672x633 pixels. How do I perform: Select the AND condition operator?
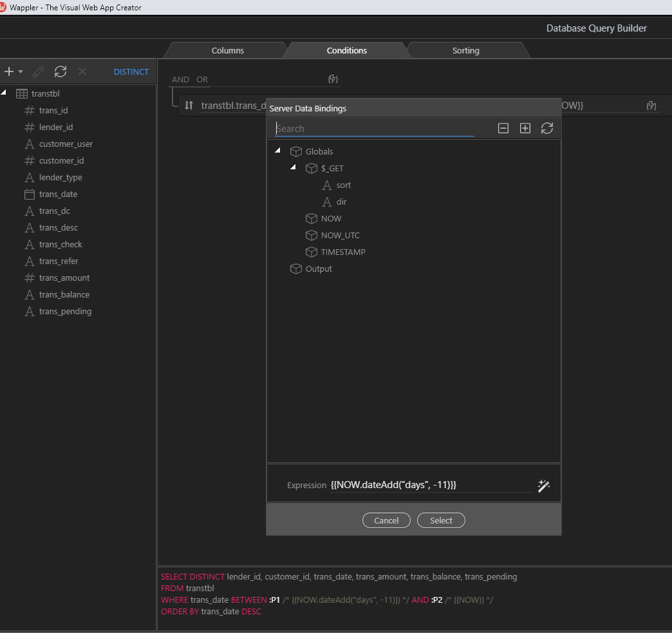(x=180, y=79)
